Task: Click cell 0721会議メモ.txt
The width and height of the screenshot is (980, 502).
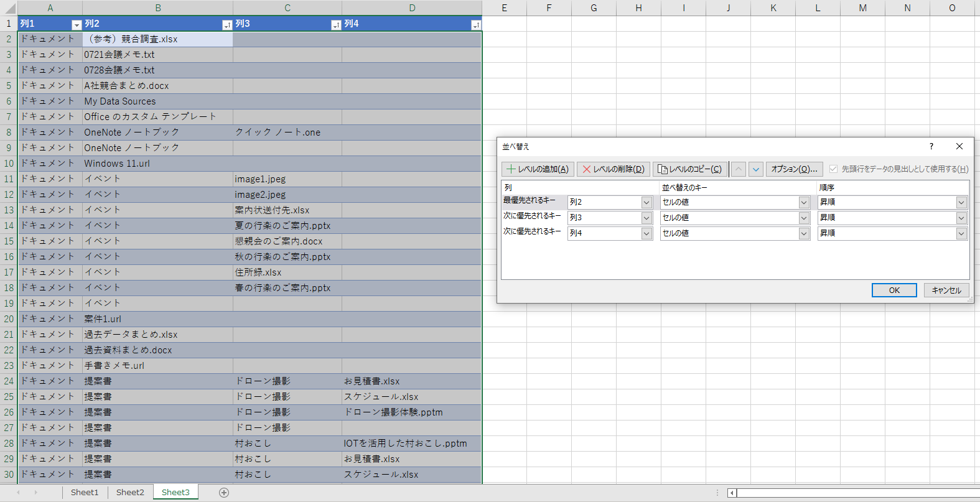Action: tap(157, 55)
